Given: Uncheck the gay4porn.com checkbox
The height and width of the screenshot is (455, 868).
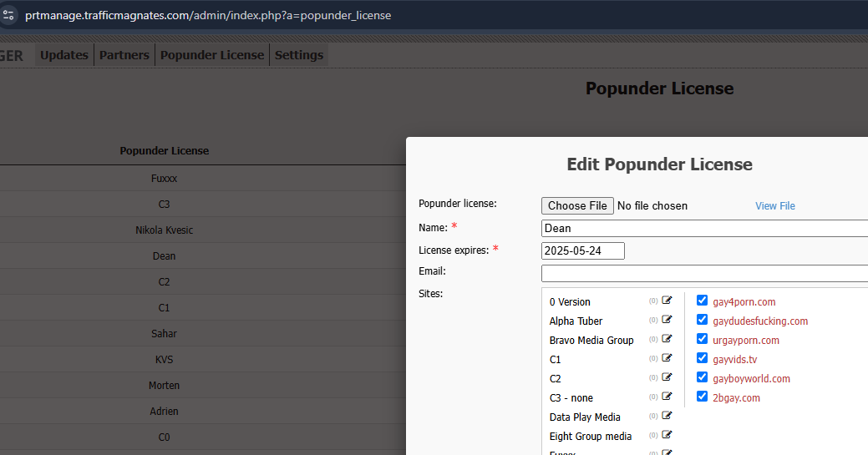Looking at the screenshot, I should point(702,301).
